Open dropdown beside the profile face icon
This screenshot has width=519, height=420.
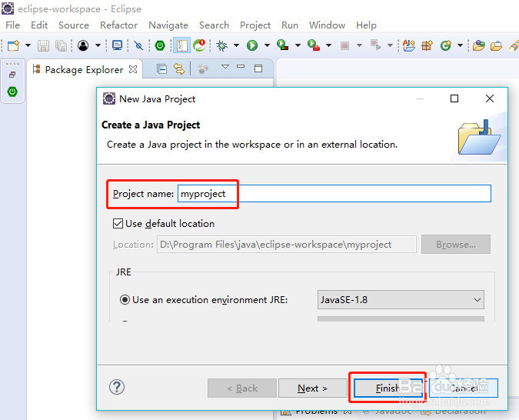click(x=98, y=45)
